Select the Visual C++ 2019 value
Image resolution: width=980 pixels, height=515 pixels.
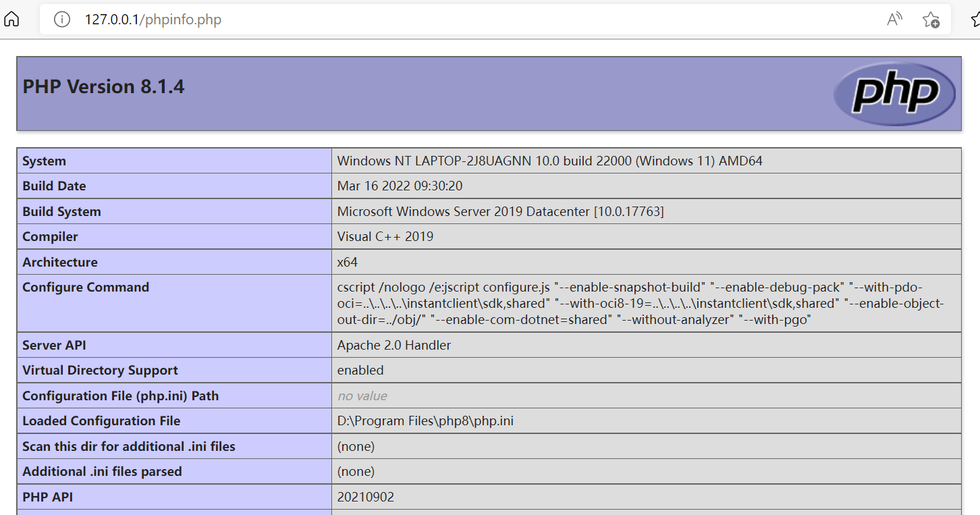(x=385, y=236)
